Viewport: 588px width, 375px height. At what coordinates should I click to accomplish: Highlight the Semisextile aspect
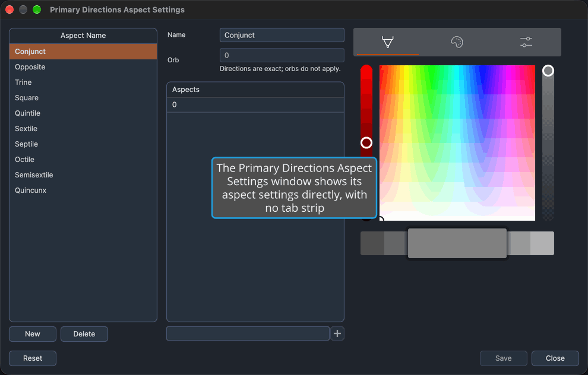pos(83,175)
